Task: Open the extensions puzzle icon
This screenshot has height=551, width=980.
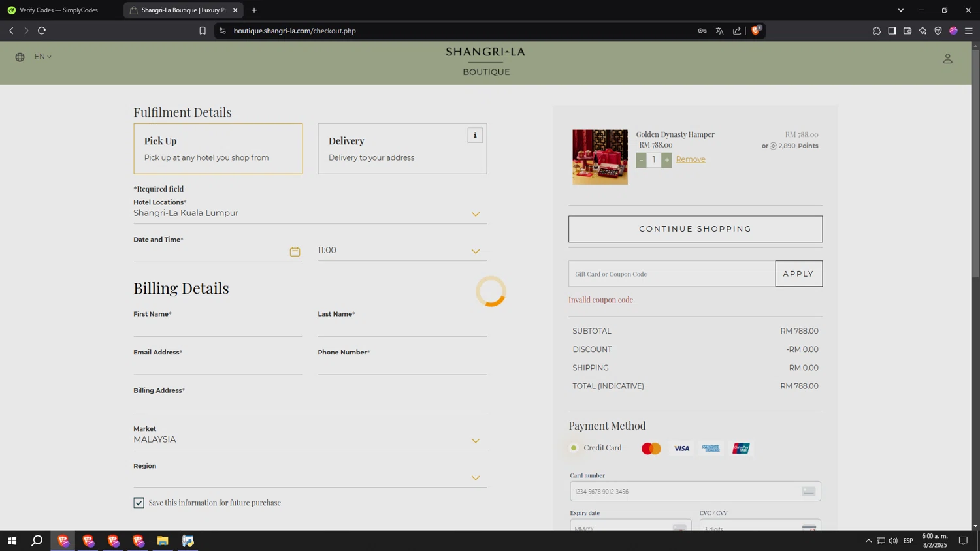Action: pyautogui.click(x=877, y=31)
